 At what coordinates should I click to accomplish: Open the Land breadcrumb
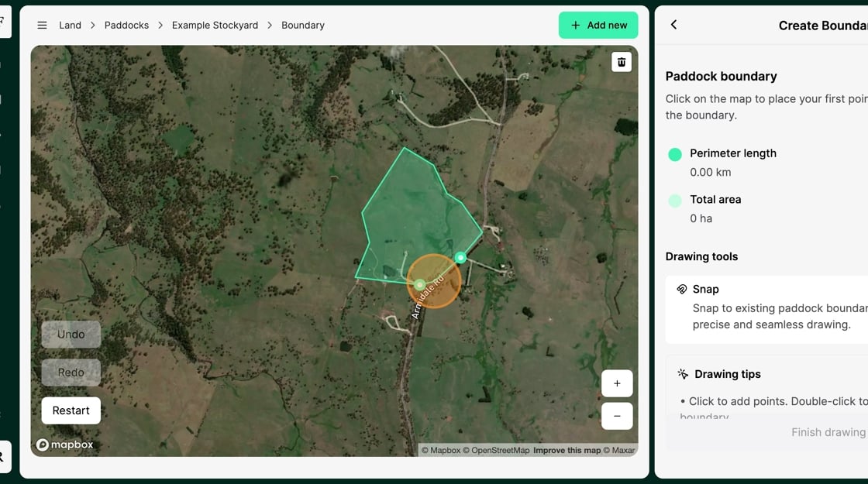click(x=70, y=26)
